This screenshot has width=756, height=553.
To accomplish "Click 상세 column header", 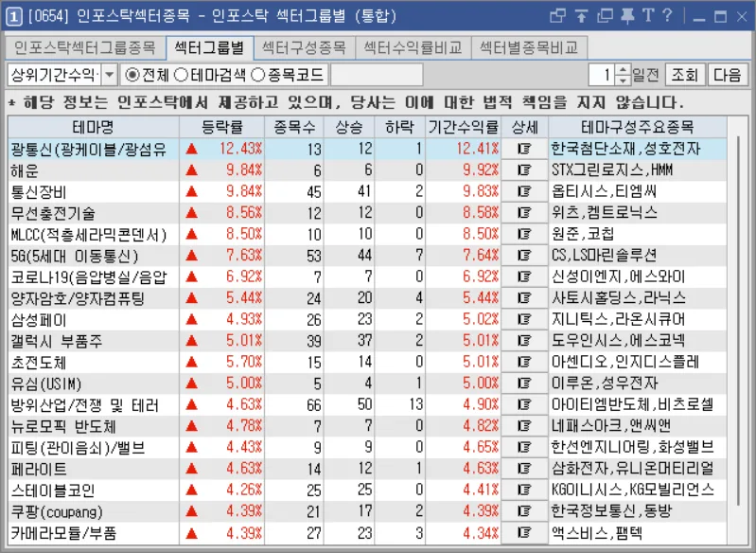I will (x=524, y=128).
